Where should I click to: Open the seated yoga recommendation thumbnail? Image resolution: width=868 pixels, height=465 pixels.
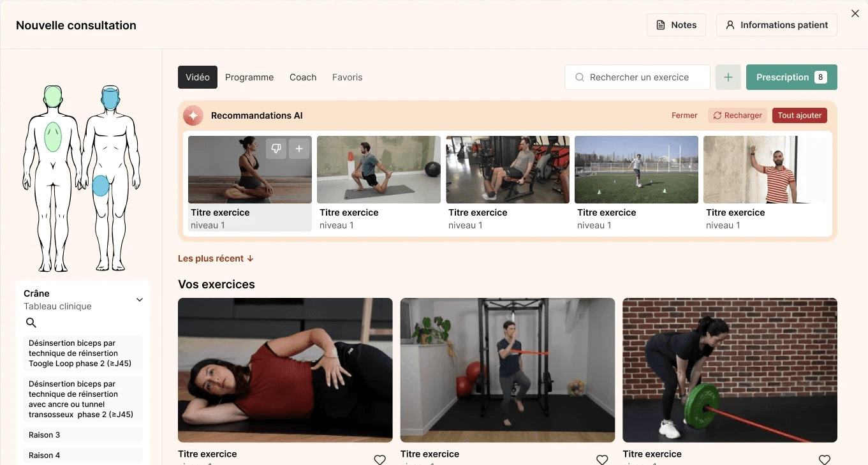(250, 170)
